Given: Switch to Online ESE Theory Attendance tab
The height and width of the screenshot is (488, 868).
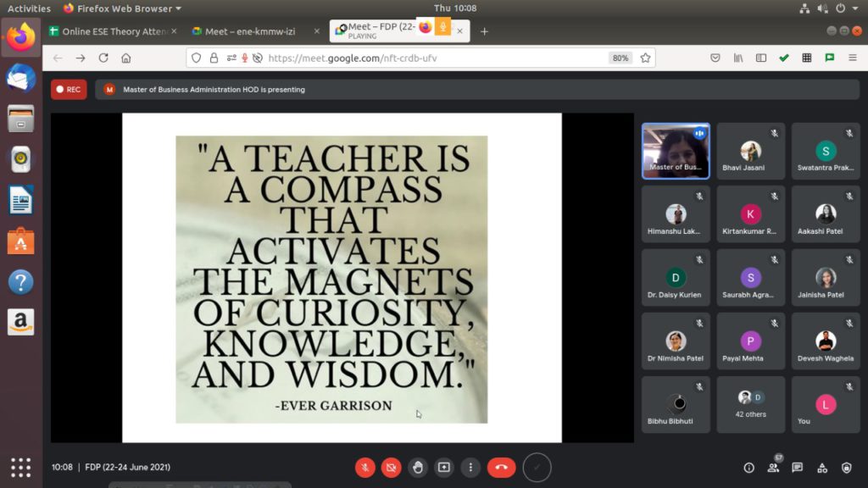Looking at the screenshot, I should [113, 31].
